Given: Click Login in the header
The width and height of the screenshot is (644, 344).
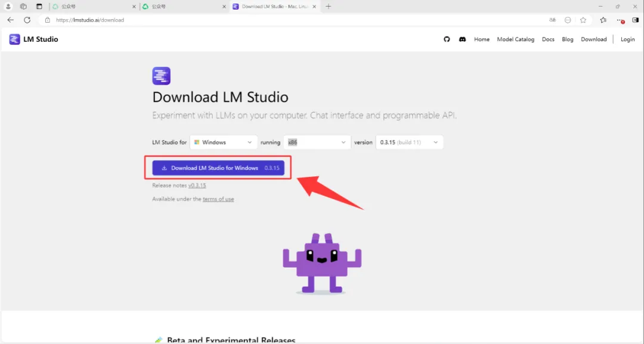Looking at the screenshot, I should 627,39.
